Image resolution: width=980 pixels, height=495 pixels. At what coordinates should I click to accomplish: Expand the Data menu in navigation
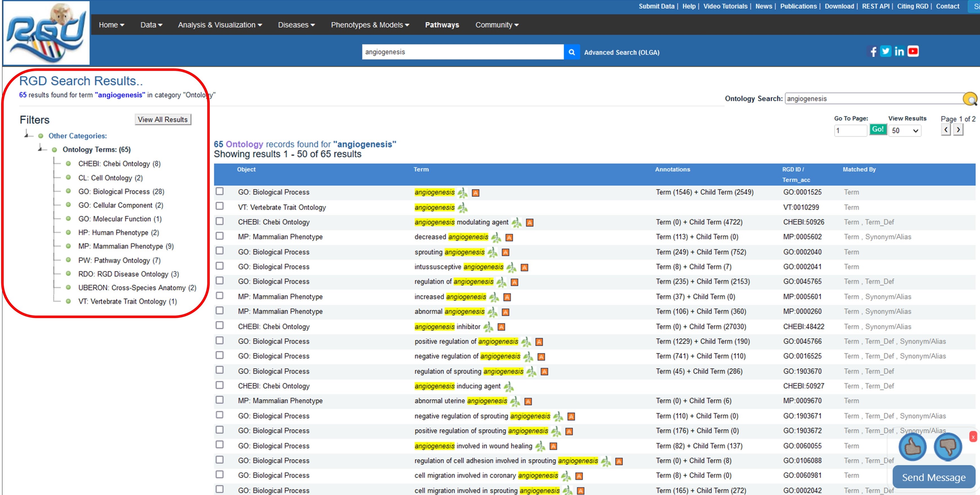tap(151, 25)
